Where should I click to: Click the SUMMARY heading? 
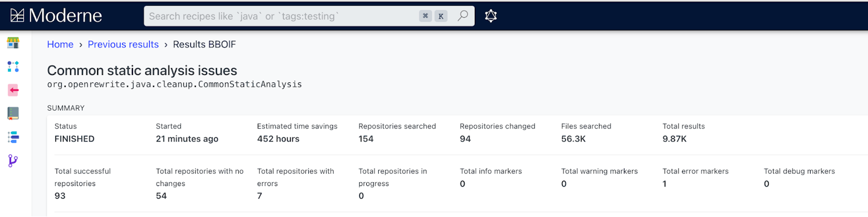click(x=66, y=108)
